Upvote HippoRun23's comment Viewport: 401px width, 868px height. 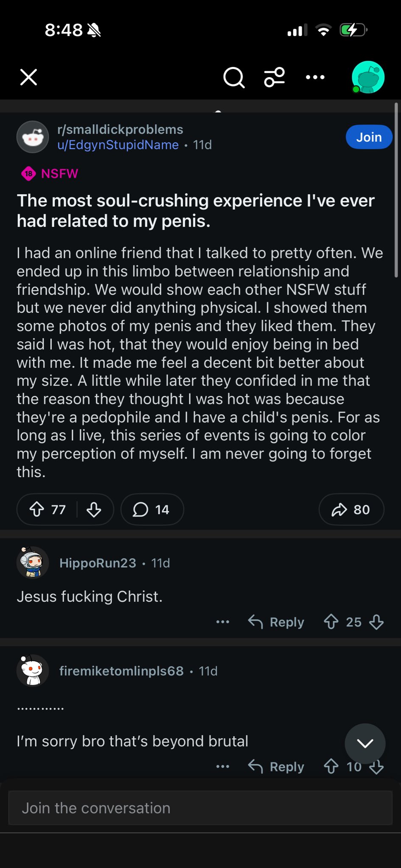coord(331,622)
